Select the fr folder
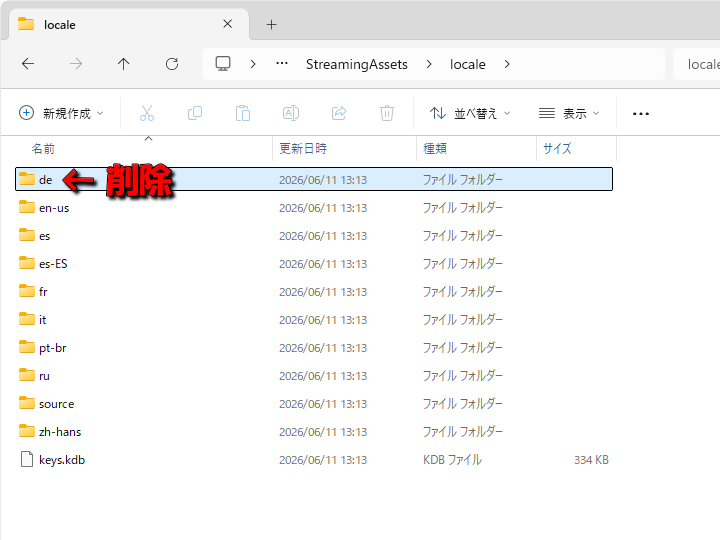 [314, 292]
